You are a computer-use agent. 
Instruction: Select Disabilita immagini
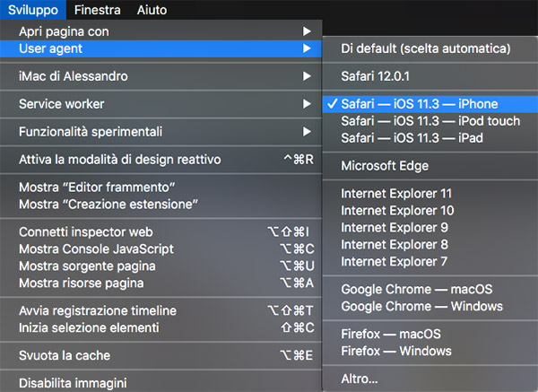pos(161,383)
